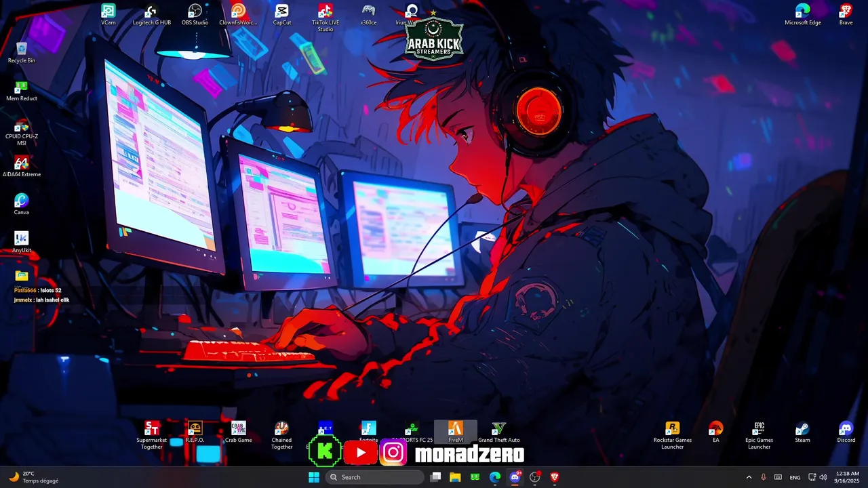Image resolution: width=868 pixels, height=488 pixels.
Task: Open the CapCut desktop shortcut
Action: pos(281,14)
